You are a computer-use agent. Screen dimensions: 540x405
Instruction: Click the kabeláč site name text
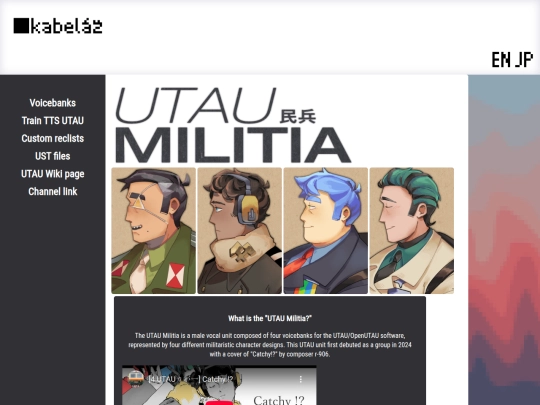[x=66, y=26]
